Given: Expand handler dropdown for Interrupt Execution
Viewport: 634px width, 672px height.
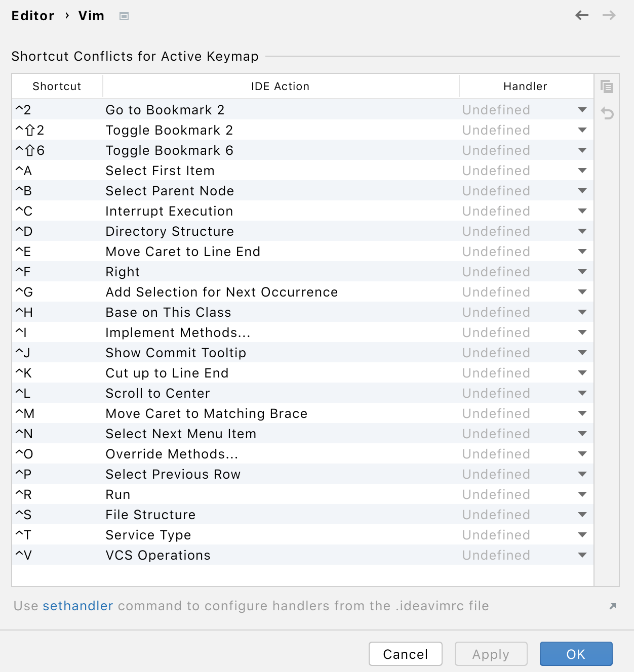Looking at the screenshot, I should tap(582, 211).
